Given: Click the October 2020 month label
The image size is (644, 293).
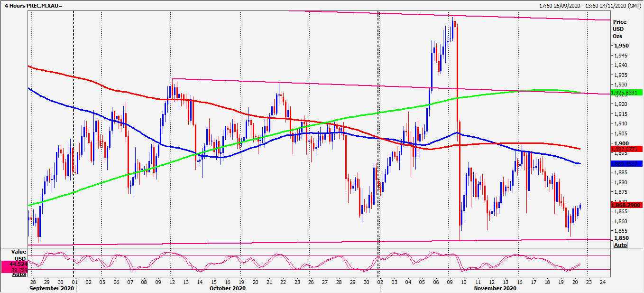Looking at the screenshot, I should tap(228, 288).
